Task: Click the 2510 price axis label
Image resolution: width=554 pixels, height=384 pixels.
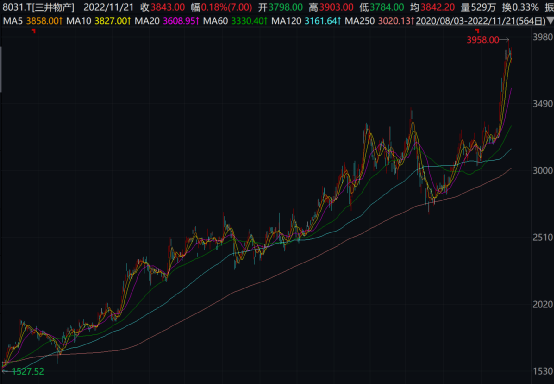Action: 543,237
